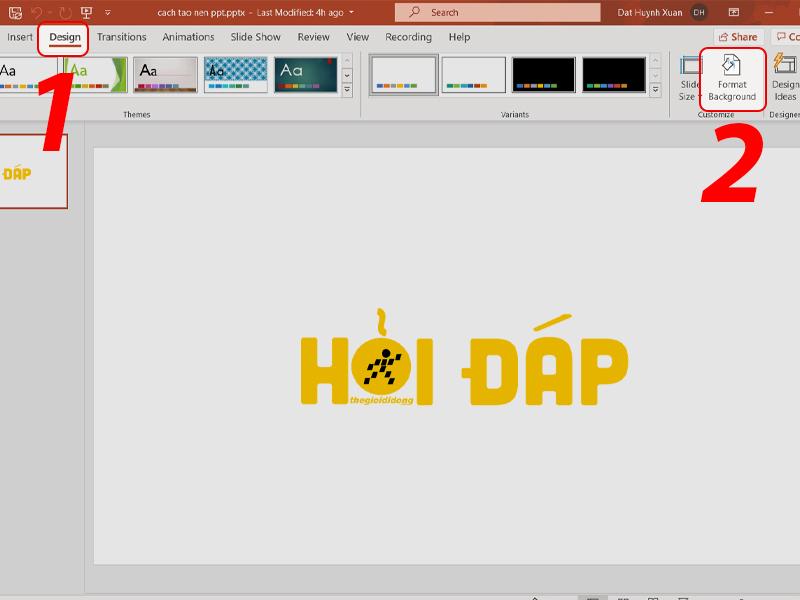Click the Share button
Viewport: 800px width, 600px height.
tap(738, 36)
